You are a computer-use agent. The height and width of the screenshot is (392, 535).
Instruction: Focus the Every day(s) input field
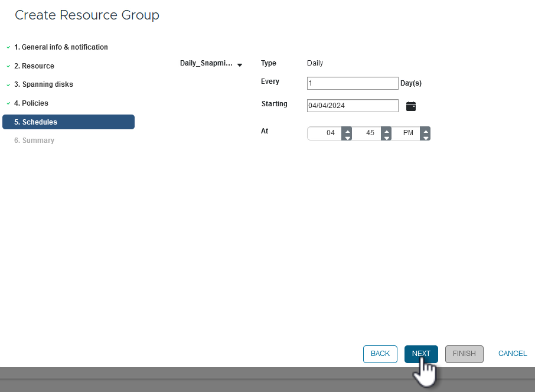pos(353,83)
